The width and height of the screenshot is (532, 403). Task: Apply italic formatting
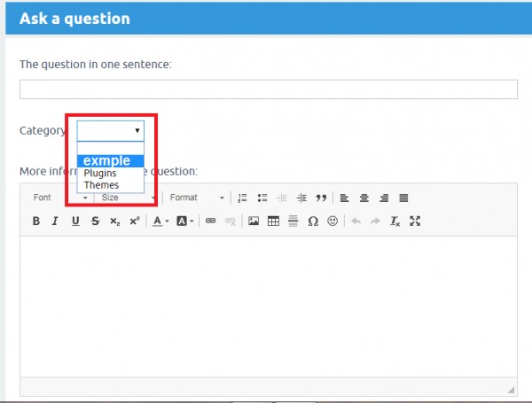click(x=55, y=221)
